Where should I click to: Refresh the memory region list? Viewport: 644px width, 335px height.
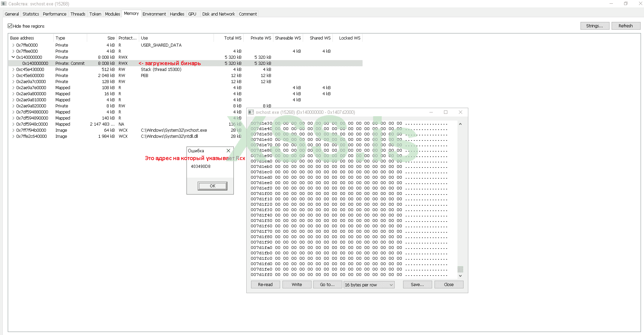tap(626, 26)
